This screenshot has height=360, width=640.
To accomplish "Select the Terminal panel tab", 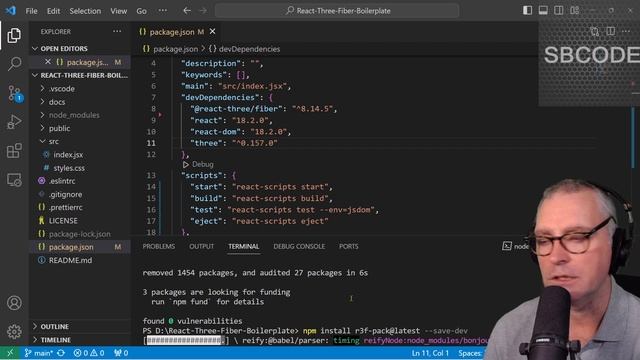I will (x=243, y=247).
